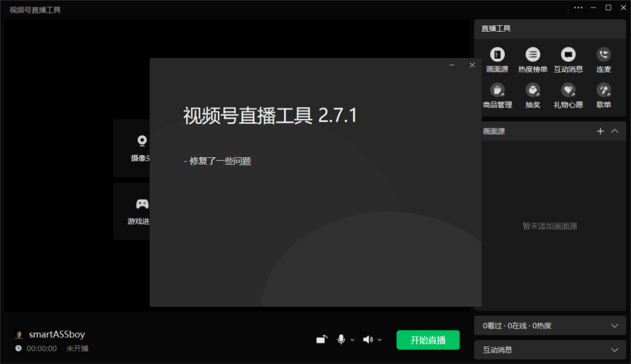Expand the speaker options dropdown arrow
The image size is (631, 364).
pos(380,340)
